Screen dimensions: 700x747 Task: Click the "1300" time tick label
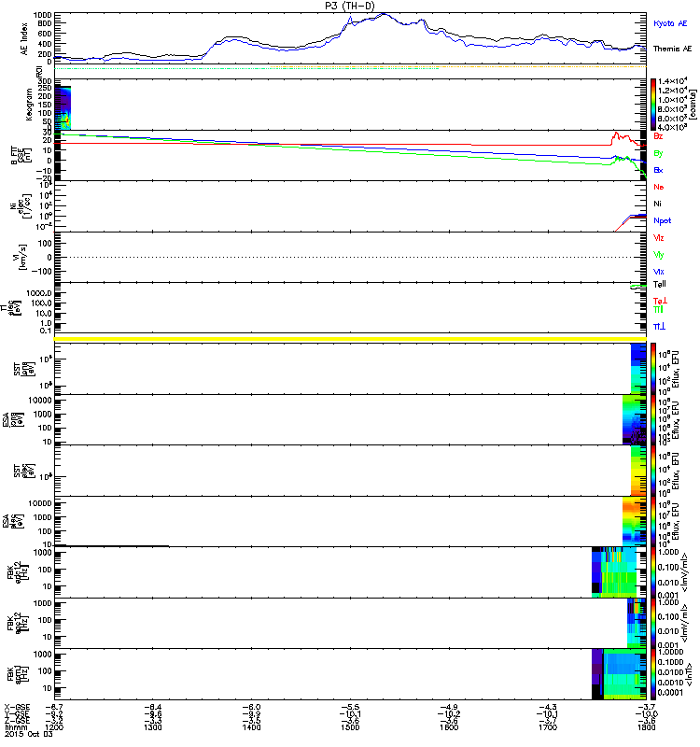click(x=152, y=727)
